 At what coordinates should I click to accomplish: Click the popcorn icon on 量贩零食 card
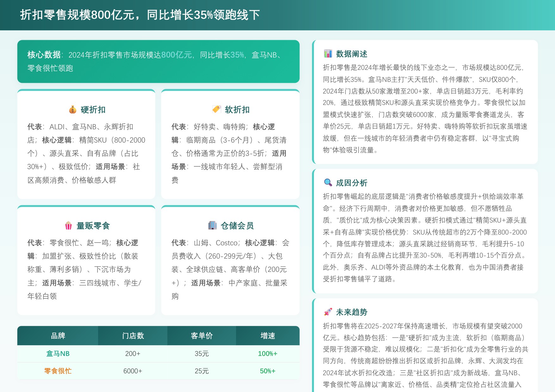point(68,225)
